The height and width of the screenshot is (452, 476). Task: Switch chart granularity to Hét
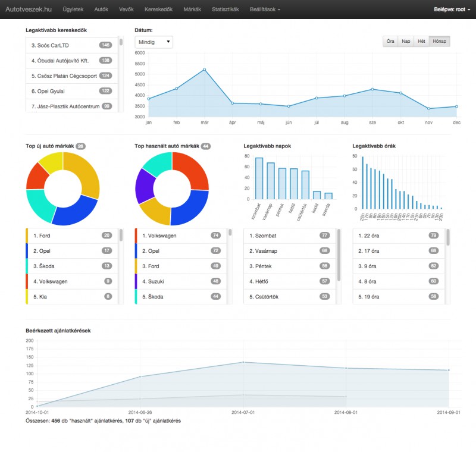click(421, 41)
